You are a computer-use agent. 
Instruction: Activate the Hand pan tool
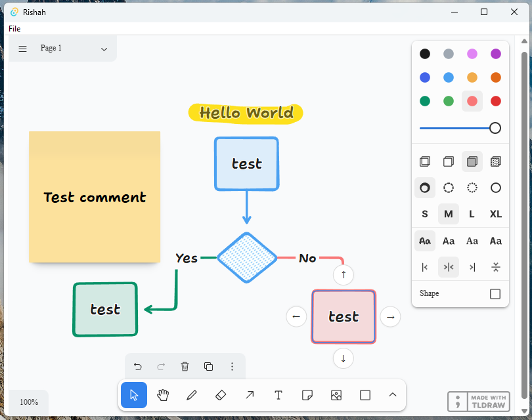coord(163,395)
